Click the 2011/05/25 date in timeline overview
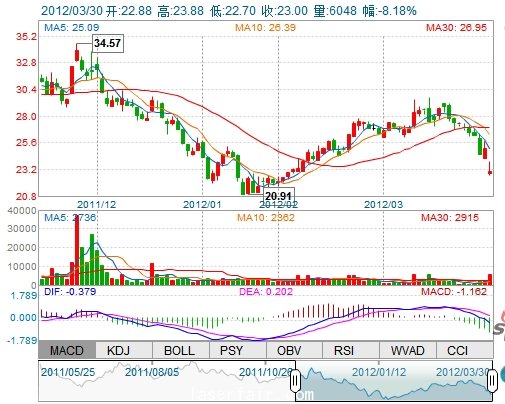This screenshot has height=404, width=505. [68, 372]
